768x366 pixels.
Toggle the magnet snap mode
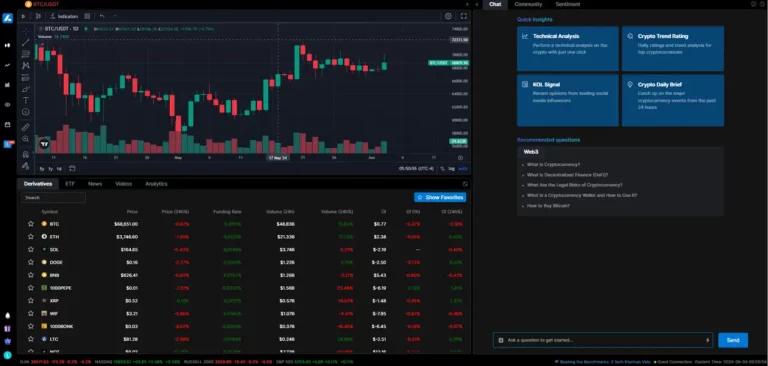pyautogui.click(x=26, y=154)
